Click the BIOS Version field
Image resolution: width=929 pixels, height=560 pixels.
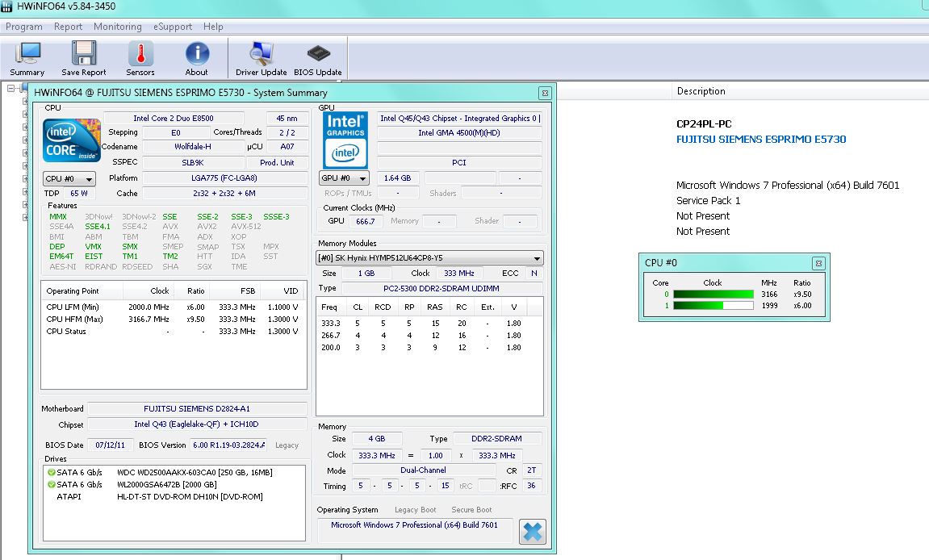pos(228,445)
